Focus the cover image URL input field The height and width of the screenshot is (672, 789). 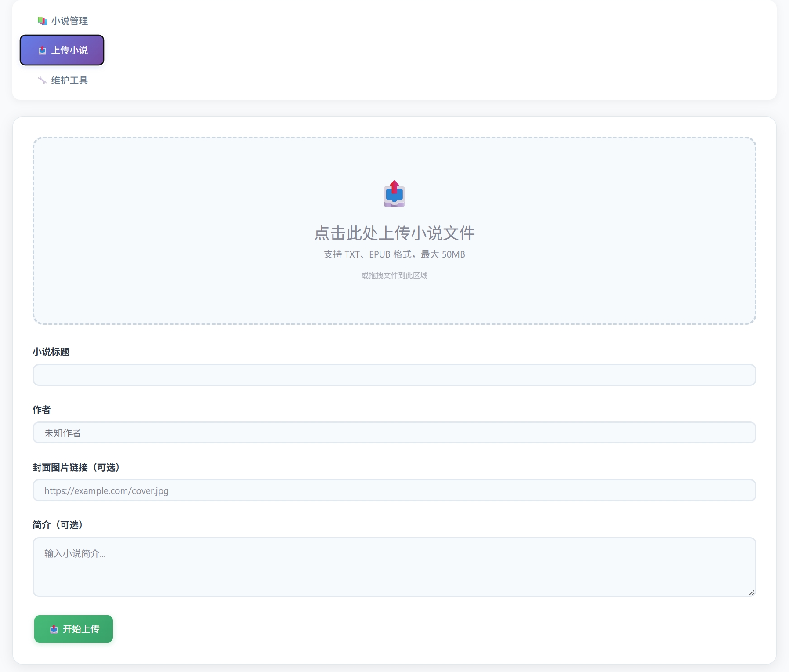pos(394,490)
